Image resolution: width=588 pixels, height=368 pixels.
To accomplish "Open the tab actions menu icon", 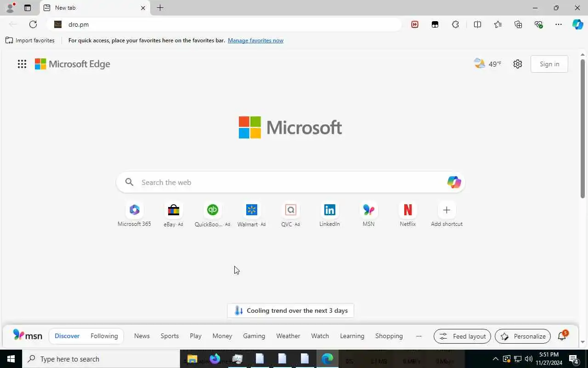I will 28,8.
